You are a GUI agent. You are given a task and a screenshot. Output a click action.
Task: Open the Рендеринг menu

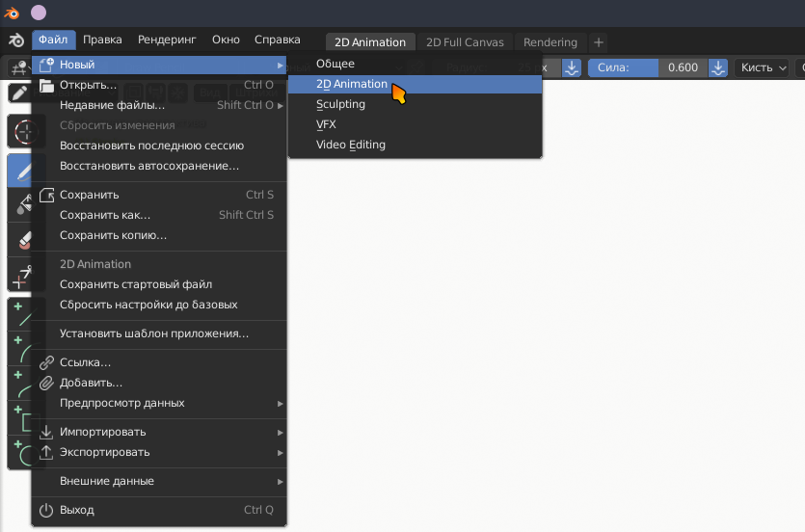coord(167,40)
